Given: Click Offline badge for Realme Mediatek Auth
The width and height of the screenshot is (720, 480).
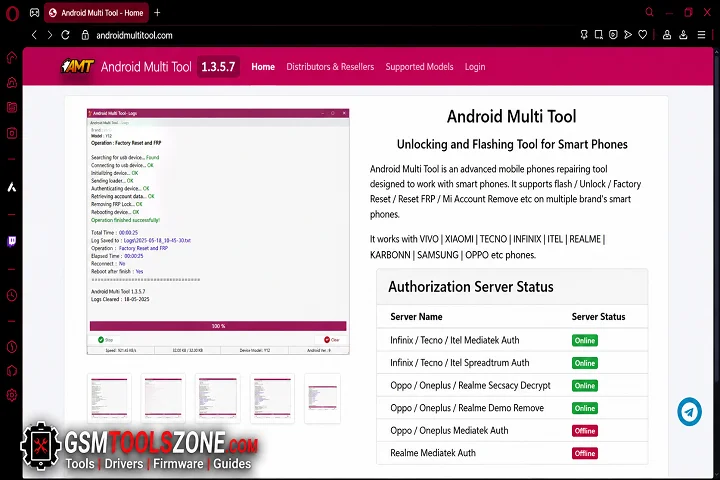Looking at the screenshot, I should (x=585, y=453).
